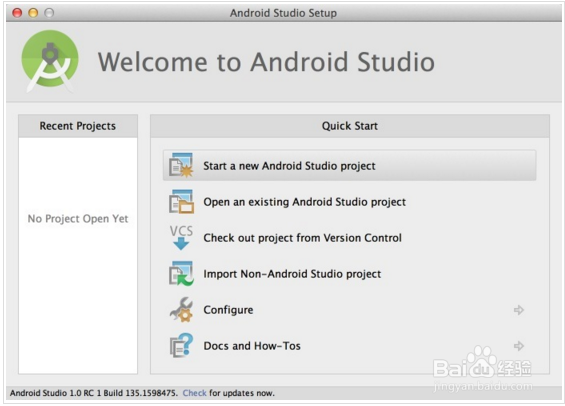Open the Configure option
Screen dimensions: 565x406
point(228,310)
